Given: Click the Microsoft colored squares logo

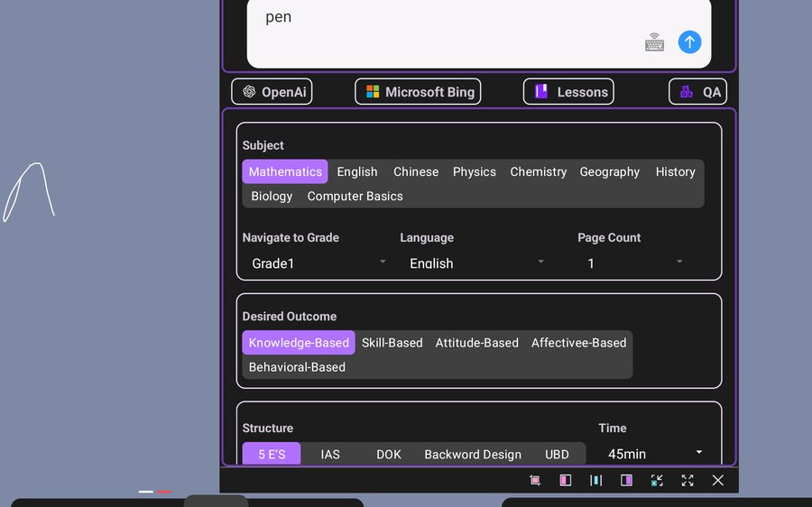Looking at the screenshot, I should pos(373,92).
